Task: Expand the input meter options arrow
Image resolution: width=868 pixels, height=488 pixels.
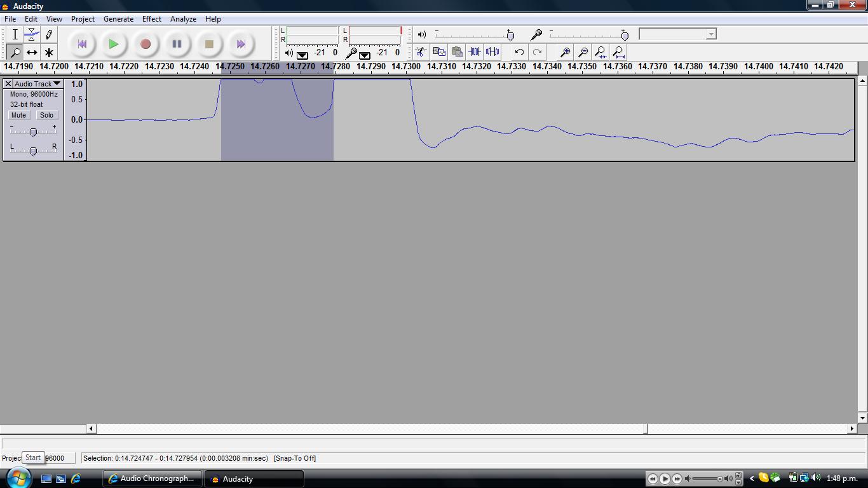Action: click(365, 55)
